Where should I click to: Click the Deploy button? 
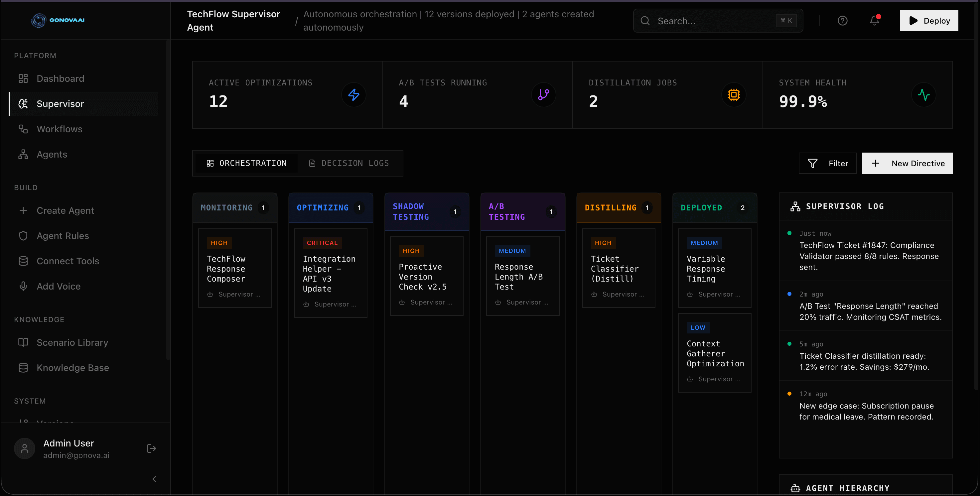(x=929, y=21)
